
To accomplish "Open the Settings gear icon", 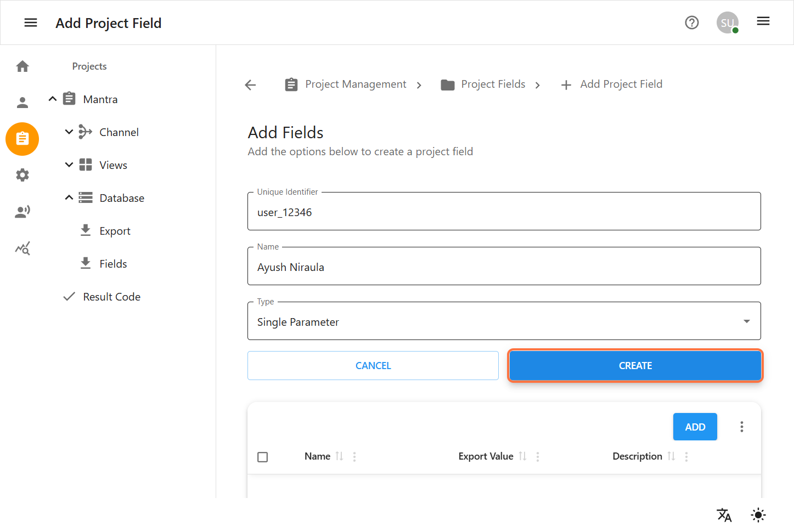I will click(x=22, y=175).
